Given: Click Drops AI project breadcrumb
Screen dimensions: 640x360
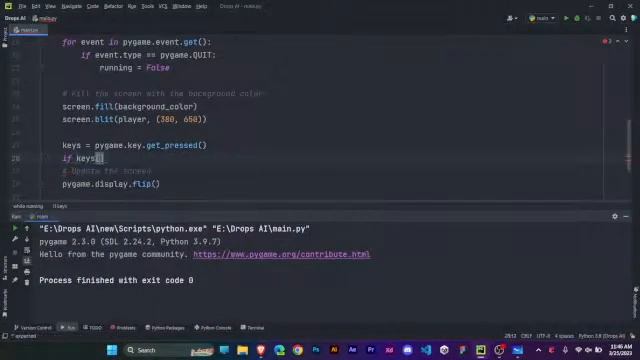Looking at the screenshot, I should click(15, 18).
